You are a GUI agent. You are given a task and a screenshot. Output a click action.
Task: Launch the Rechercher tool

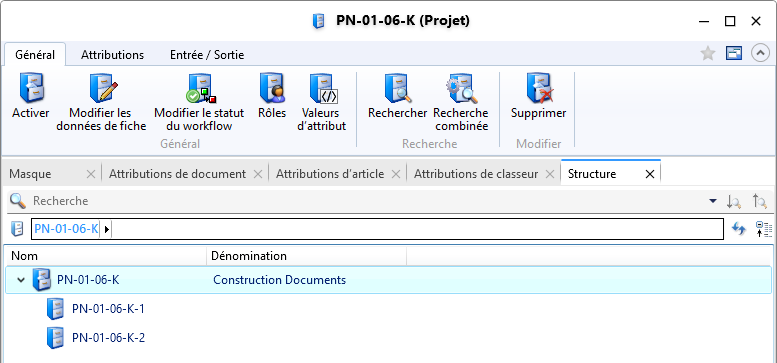pos(397,97)
